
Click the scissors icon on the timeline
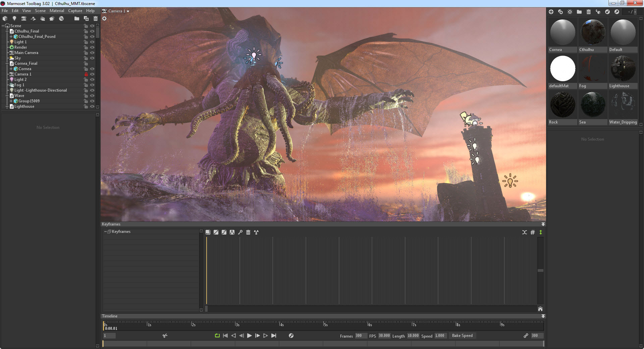[x=165, y=336]
